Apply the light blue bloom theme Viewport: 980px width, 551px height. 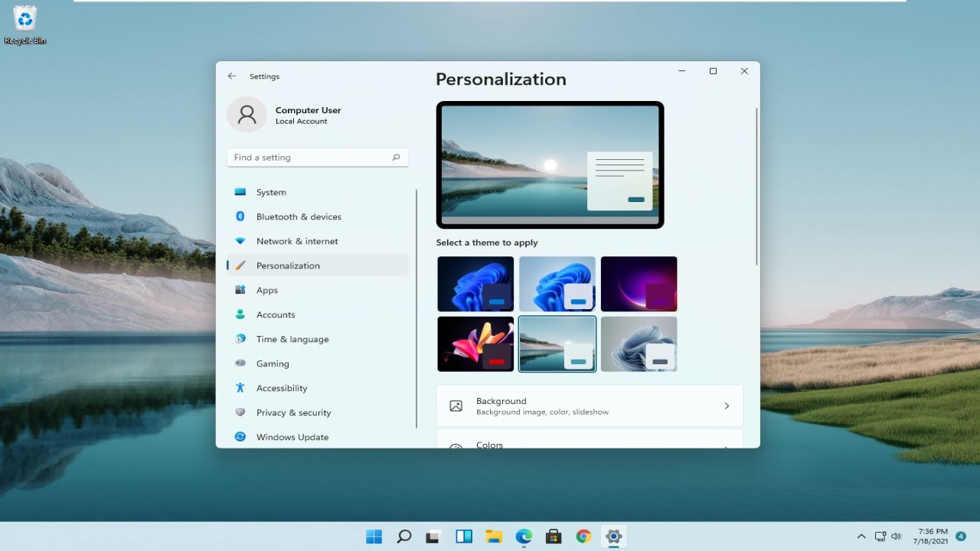557,284
